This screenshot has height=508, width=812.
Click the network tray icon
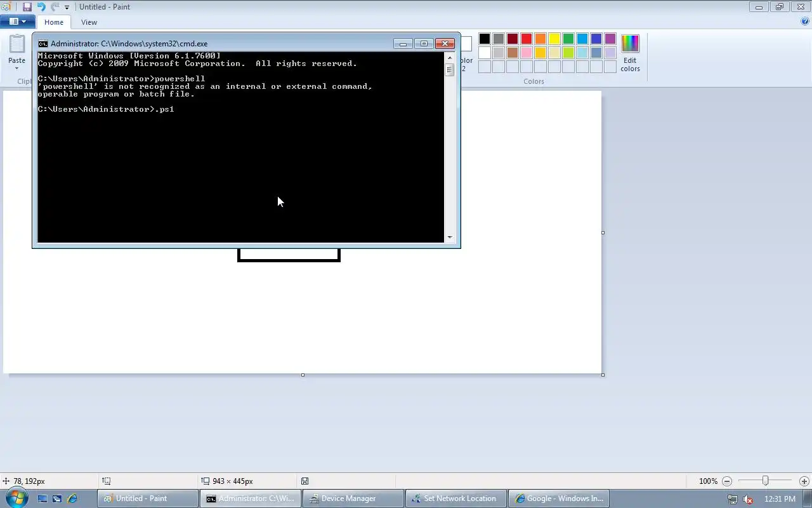[733, 499]
